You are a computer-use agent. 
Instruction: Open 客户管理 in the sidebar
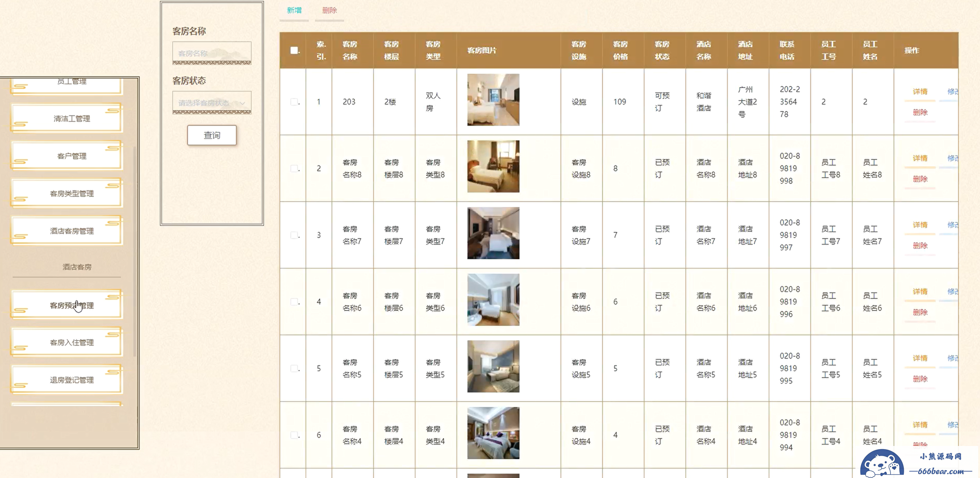(x=66, y=155)
